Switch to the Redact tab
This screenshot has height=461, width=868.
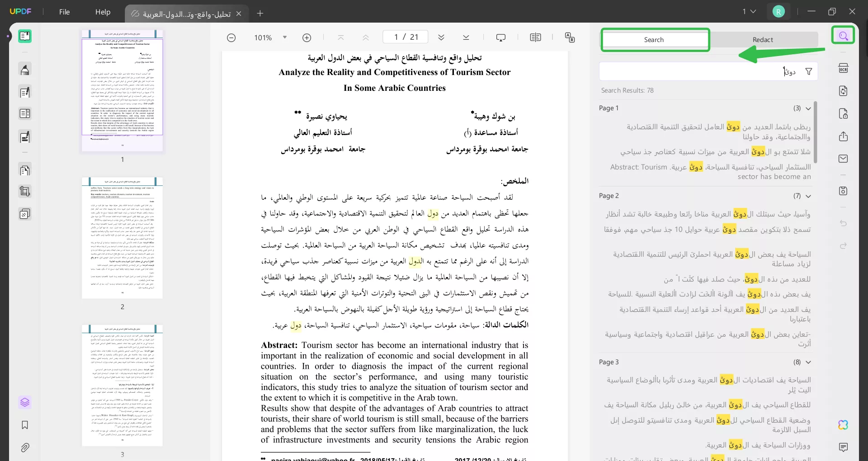tap(764, 39)
